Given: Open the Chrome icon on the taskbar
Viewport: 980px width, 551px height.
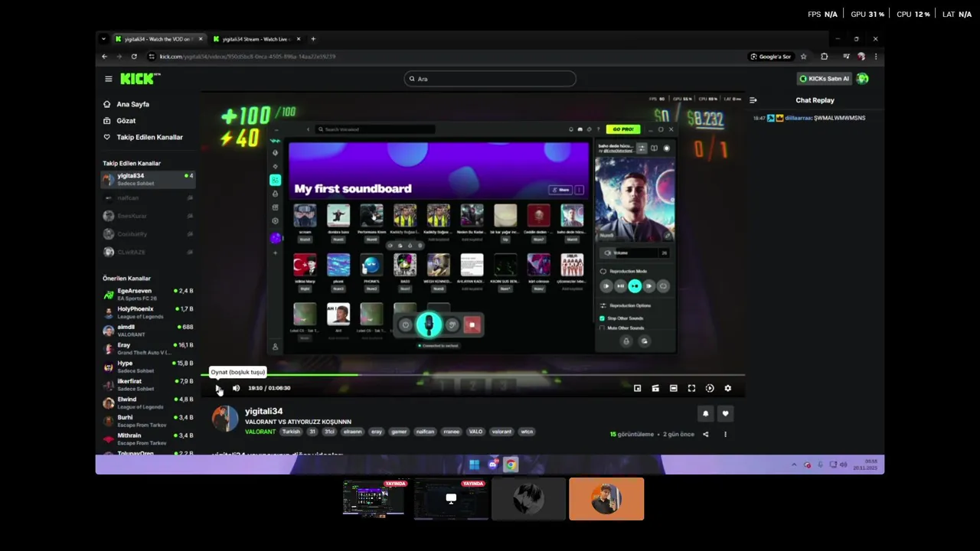Looking at the screenshot, I should pyautogui.click(x=511, y=465).
